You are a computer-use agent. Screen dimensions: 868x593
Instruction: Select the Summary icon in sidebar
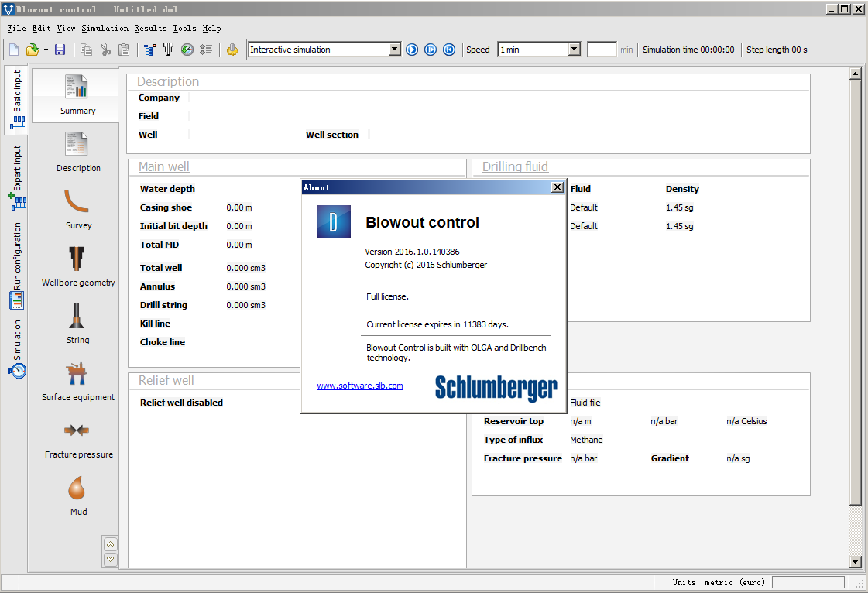click(77, 94)
